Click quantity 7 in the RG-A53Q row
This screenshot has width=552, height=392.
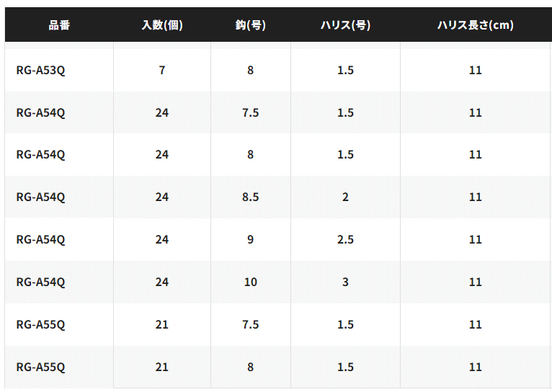point(162,70)
